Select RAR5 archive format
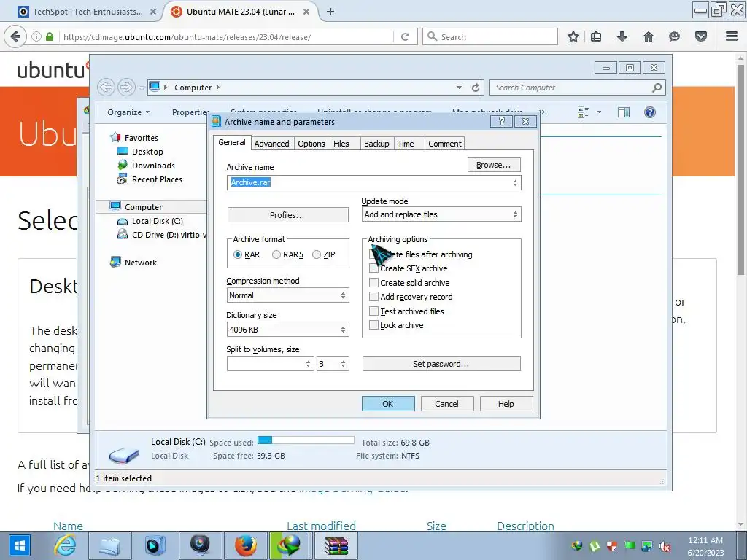 tap(287, 254)
